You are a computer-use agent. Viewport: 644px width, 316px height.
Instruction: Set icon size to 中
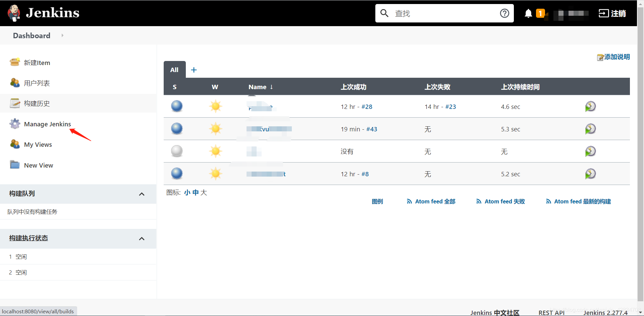pos(196,192)
